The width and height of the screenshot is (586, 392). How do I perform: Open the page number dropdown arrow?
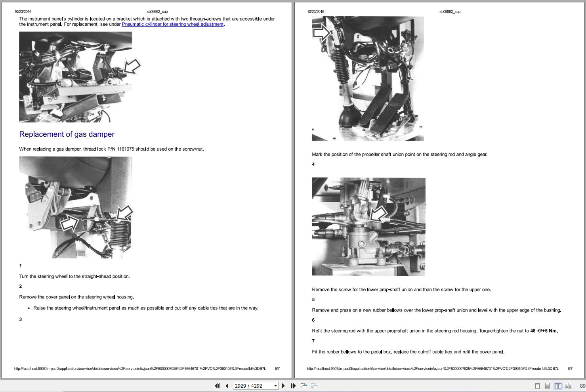[275, 386]
